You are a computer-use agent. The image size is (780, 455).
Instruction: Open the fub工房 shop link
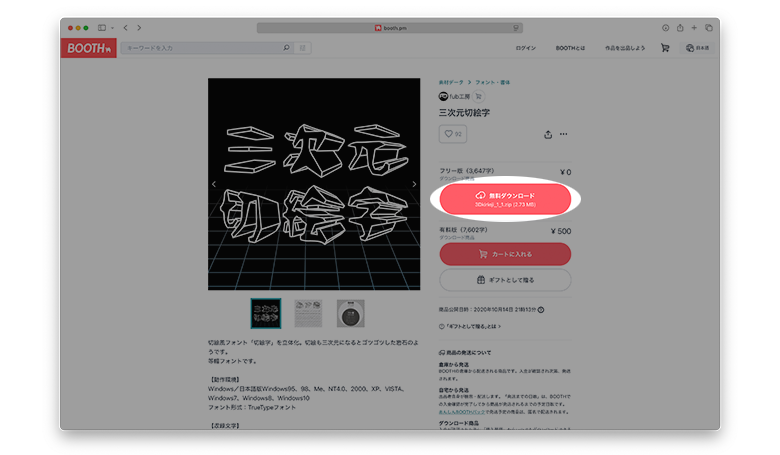[x=454, y=96]
